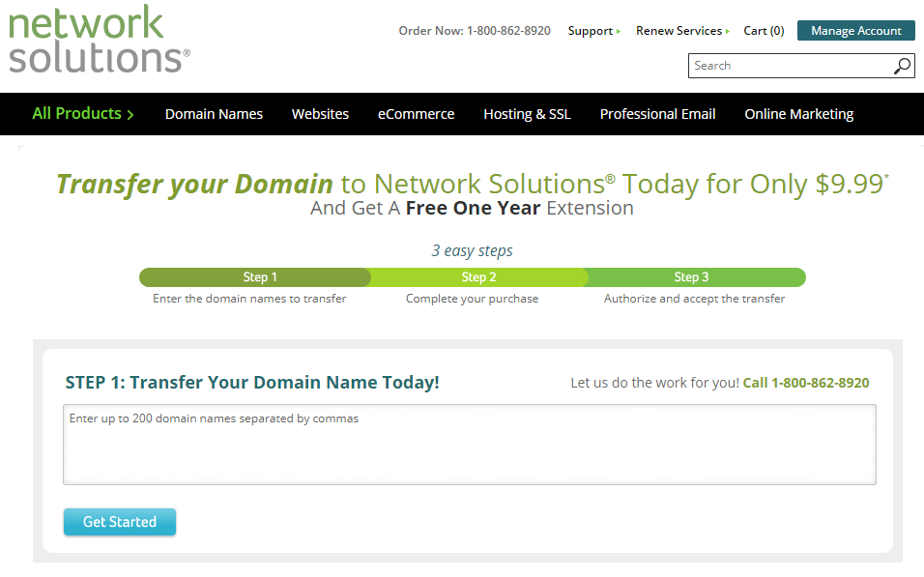Open the Online Marketing menu
Screen dimensions: 924x577
(798, 114)
